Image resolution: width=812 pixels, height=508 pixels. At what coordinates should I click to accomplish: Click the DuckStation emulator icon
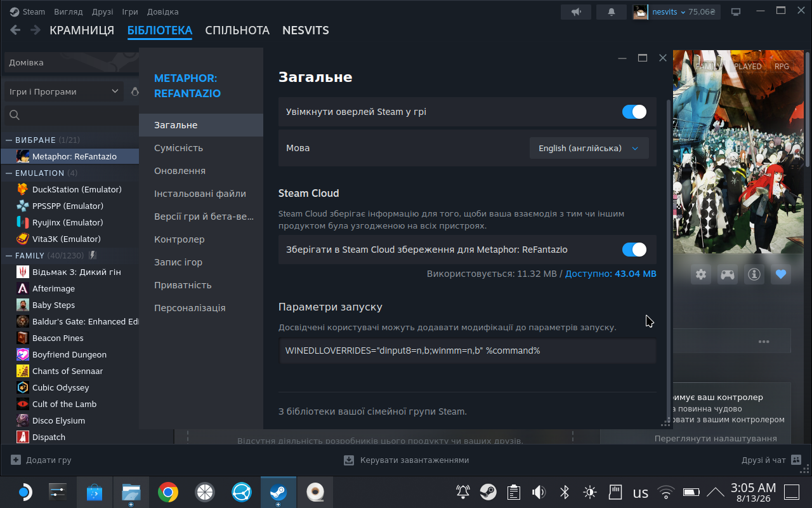pos(23,189)
